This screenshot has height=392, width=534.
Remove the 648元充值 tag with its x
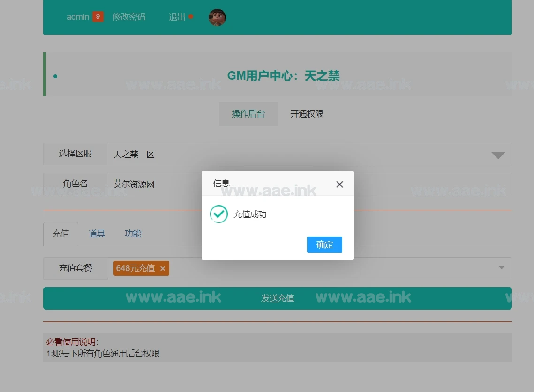[x=163, y=268]
